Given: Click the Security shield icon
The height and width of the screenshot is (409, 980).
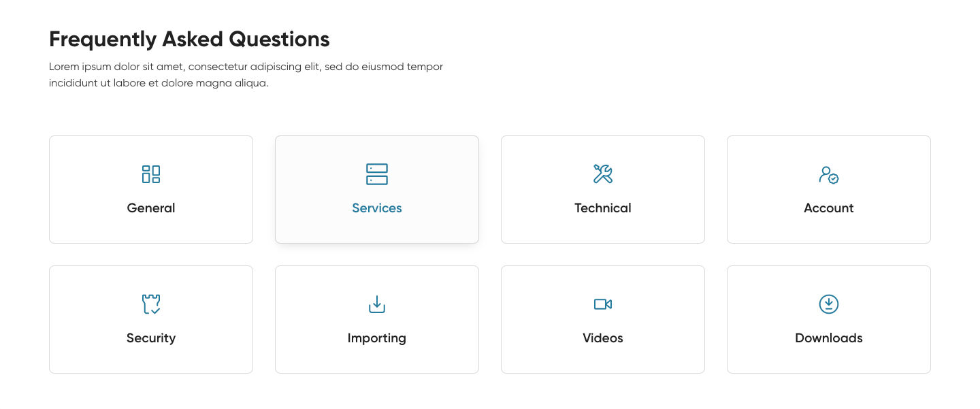Looking at the screenshot, I should pos(151,304).
